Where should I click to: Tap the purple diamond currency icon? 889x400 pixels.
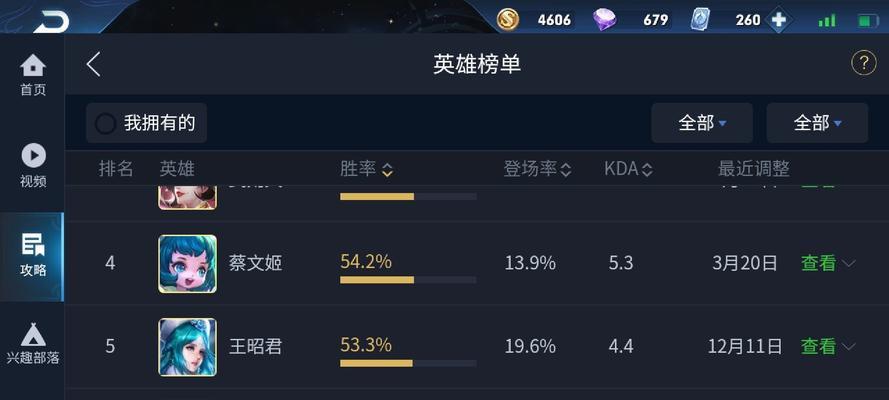pos(604,20)
